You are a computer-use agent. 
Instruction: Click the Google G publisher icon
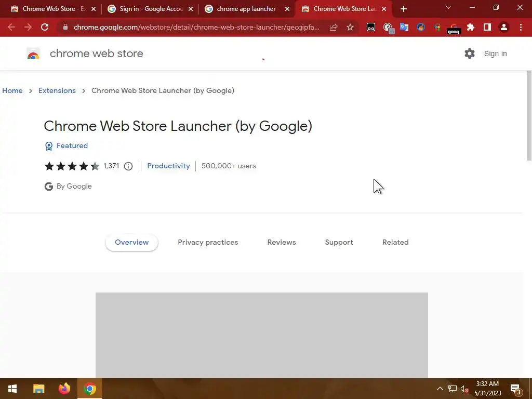(x=49, y=187)
